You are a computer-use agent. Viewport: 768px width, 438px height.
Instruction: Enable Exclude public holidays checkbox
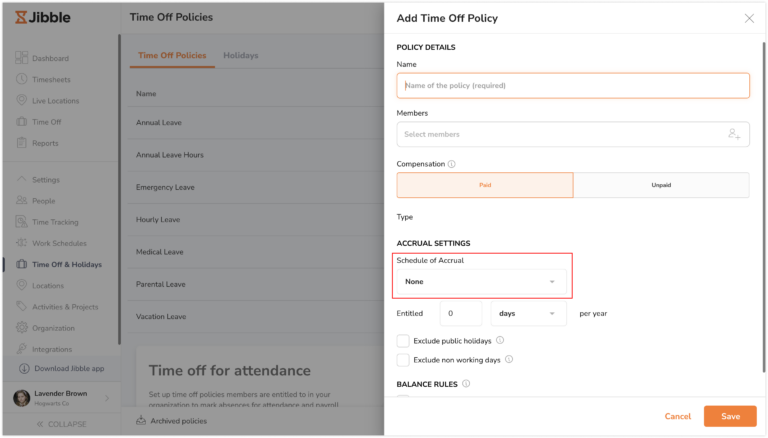(x=403, y=341)
